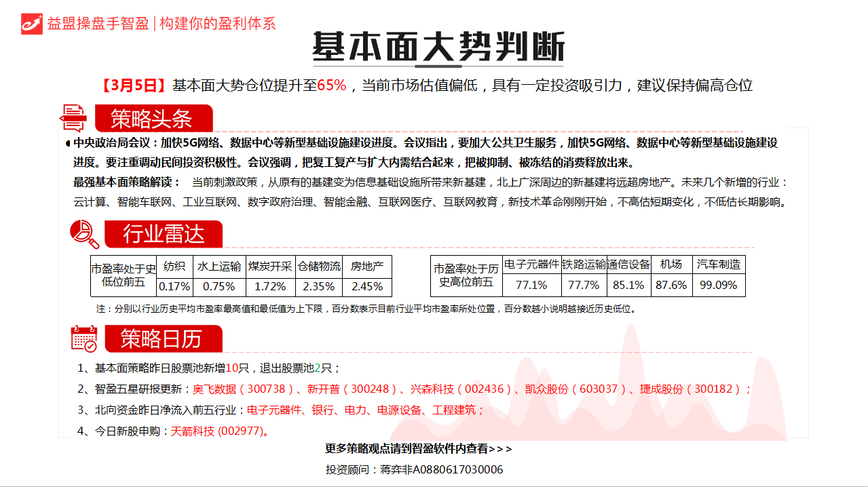This screenshot has width=868, height=487.
Task: Select the 策略头条 red section banner
Action: click(x=153, y=119)
